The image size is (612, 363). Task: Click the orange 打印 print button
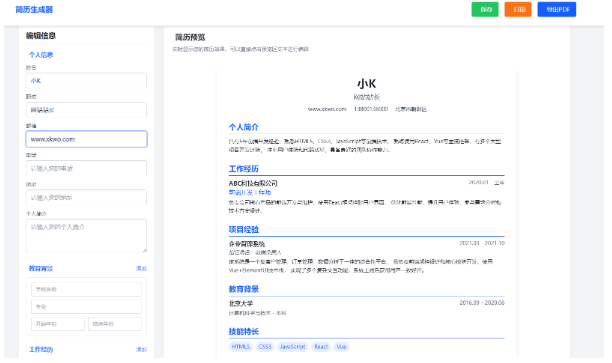click(518, 9)
